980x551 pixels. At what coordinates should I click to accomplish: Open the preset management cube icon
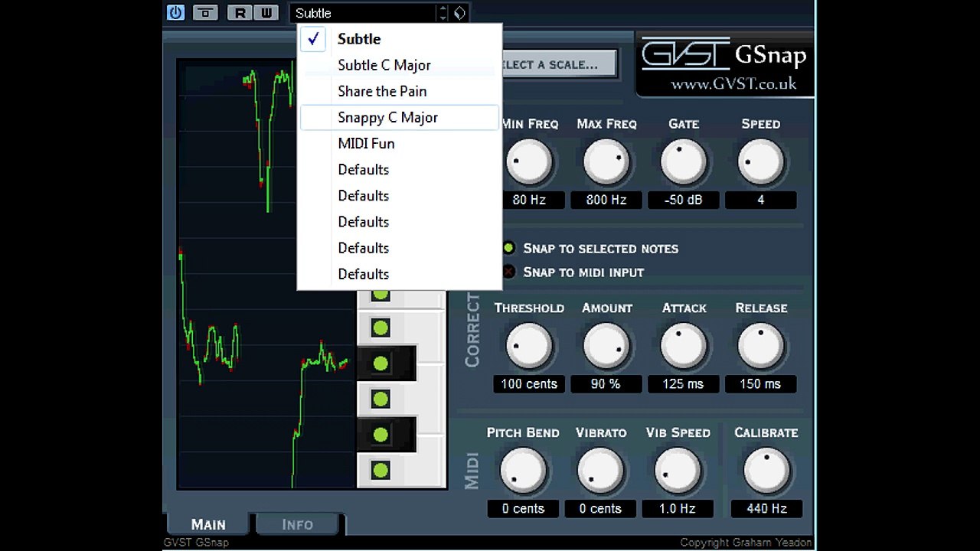tap(459, 12)
